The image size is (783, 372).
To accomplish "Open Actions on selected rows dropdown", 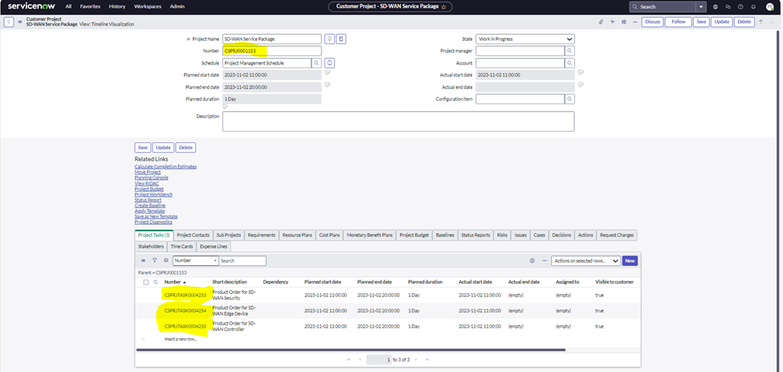I will tap(585, 261).
